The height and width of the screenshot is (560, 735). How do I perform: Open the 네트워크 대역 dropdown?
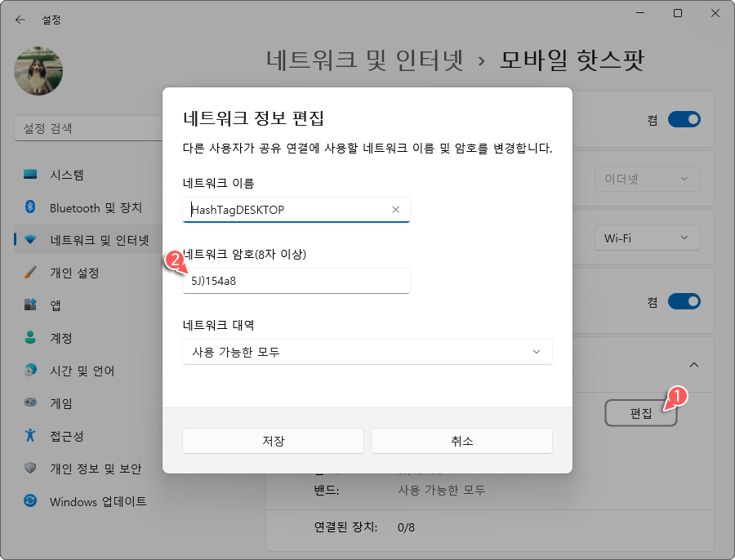click(367, 352)
